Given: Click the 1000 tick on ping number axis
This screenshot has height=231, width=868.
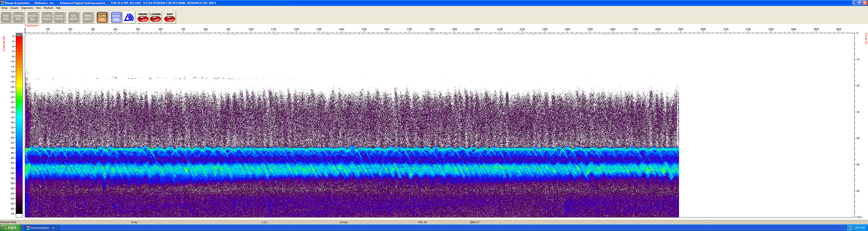Looking at the screenshot, I should click(x=251, y=30).
